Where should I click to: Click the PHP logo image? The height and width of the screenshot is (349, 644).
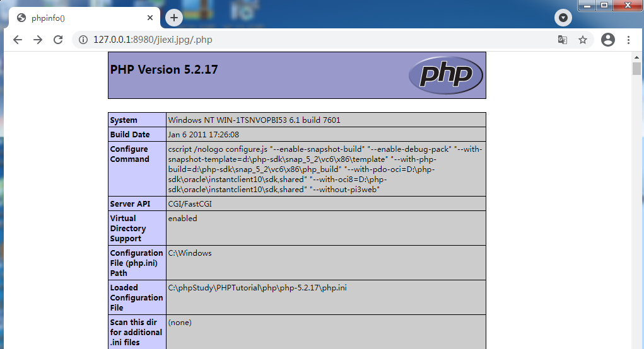pos(445,75)
